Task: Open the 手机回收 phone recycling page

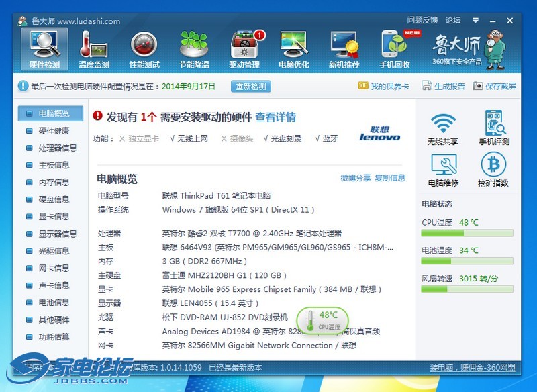Action: (x=394, y=49)
